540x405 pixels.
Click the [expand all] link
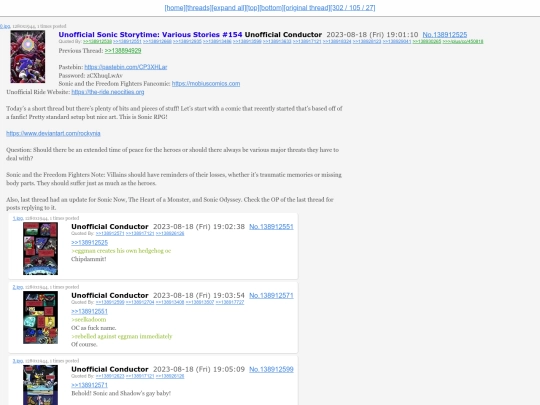coord(229,8)
